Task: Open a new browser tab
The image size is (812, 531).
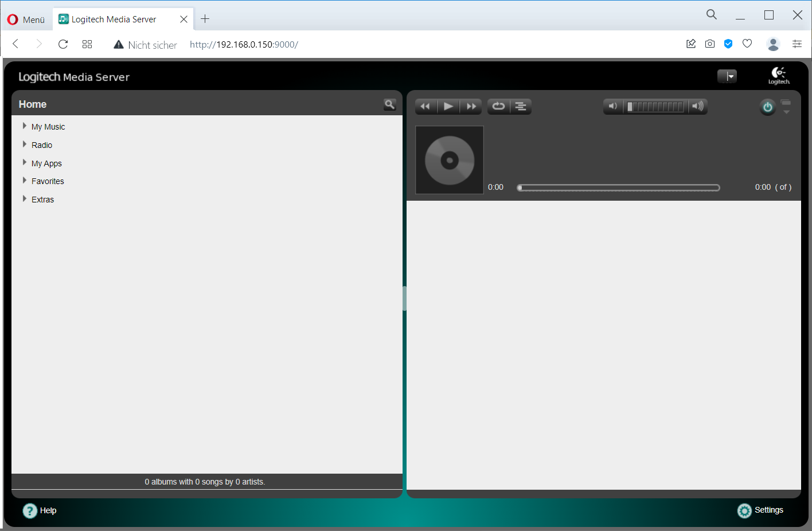Action: 205,19
